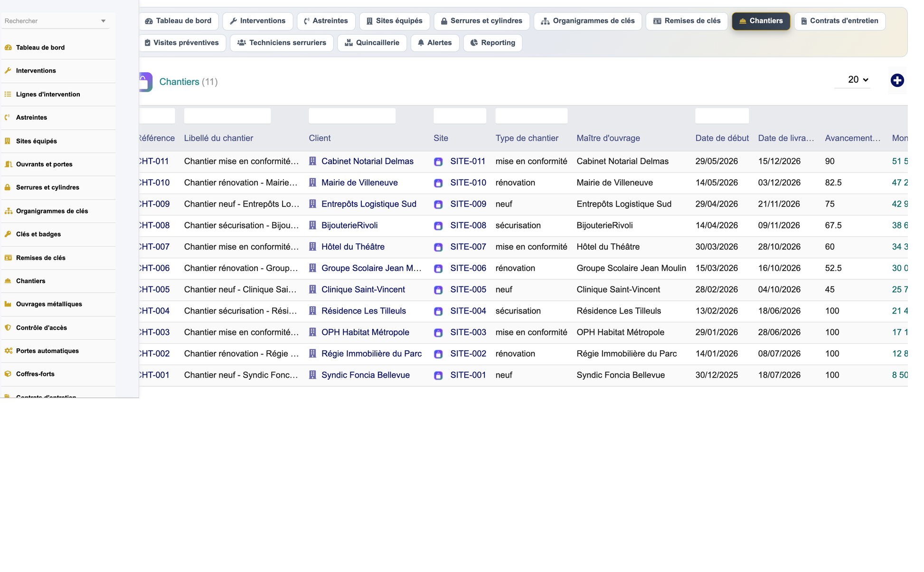The image size is (924, 572).
Task: Click the Type de chantier filter field
Action: click(531, 116)
